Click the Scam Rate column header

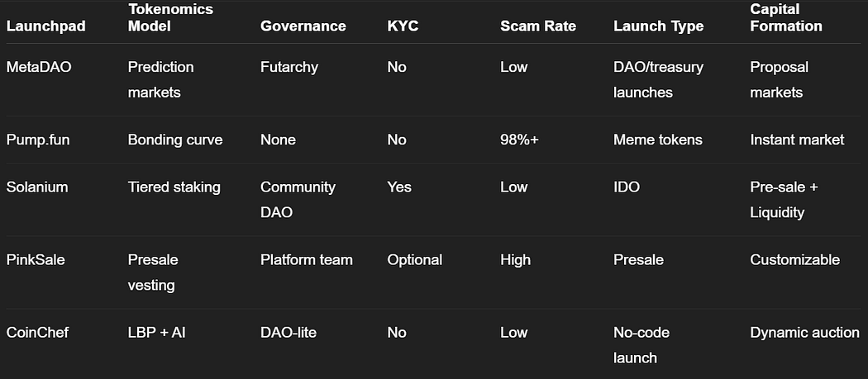click(538, 26)
